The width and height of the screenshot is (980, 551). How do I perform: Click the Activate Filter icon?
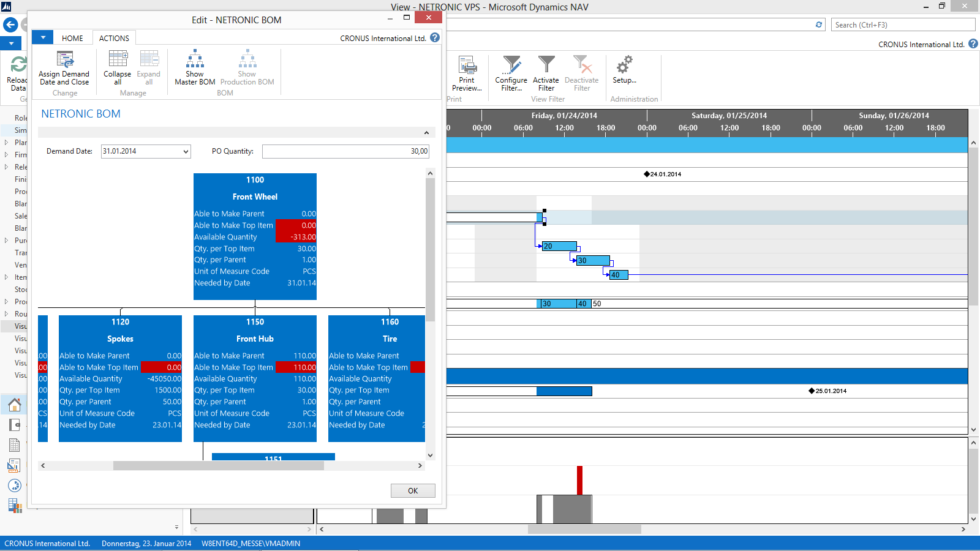[546, 64]
